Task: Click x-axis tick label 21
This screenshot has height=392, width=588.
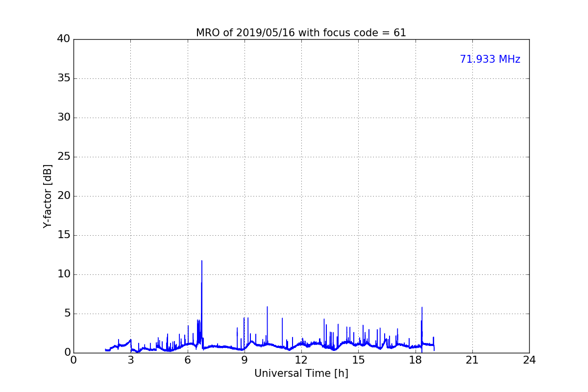Action: pyautogui.click(x=472, y=360)
